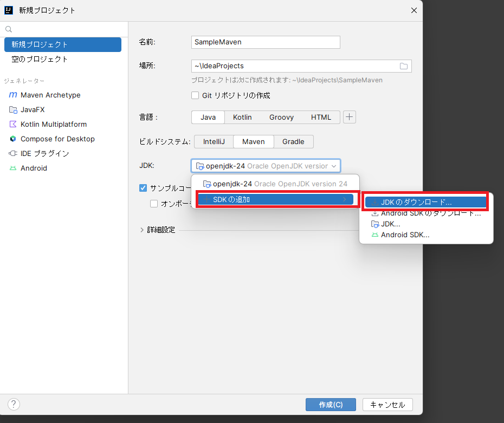Image resolution: width=504 pixels, height=423 pixels.
Task: Close the 新規プロジェクト dialog
Action: tap(414, 10)
